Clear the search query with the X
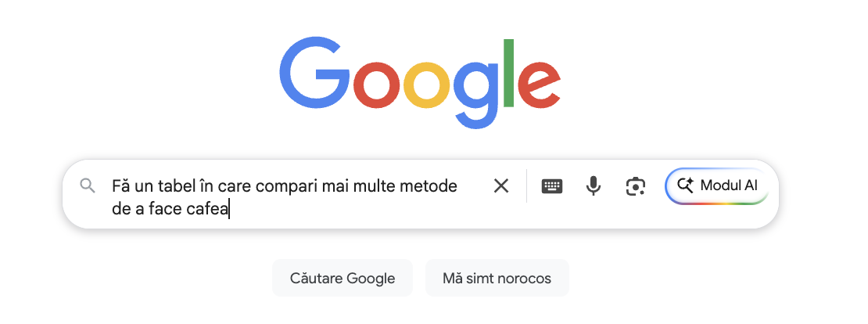The width and height of the screenshot is (868, 324). (x=500, y=185)
